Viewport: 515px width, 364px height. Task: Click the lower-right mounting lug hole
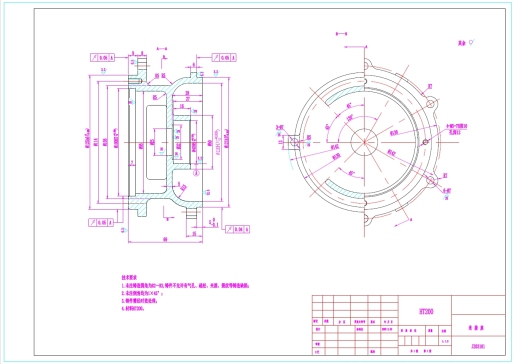coord(430,181)
